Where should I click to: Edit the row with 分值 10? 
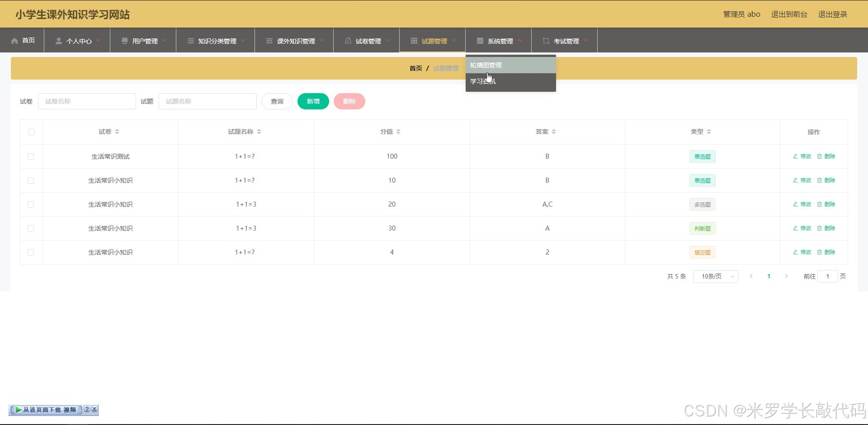[x=802, y=180]
